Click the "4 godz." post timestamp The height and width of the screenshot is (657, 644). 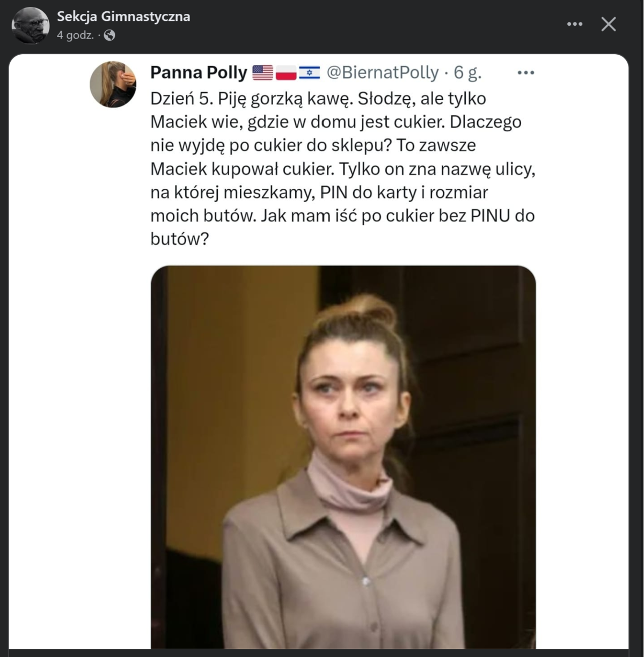(x=75, y=35)
